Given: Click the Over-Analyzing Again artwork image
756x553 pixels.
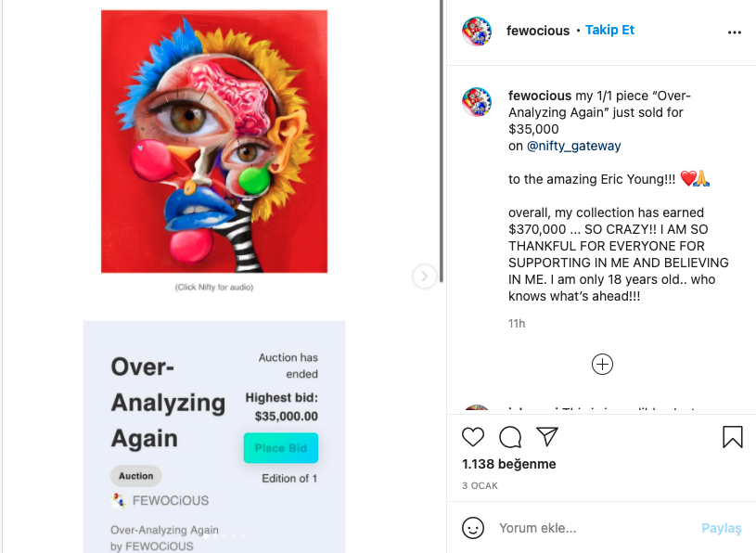Looking at the screenshot, I should (214, 141).
